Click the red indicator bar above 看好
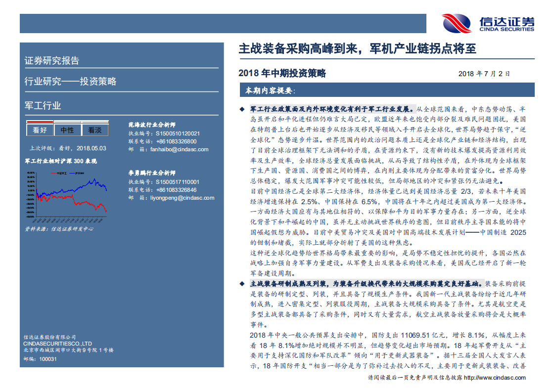 [x=39, y=121]
